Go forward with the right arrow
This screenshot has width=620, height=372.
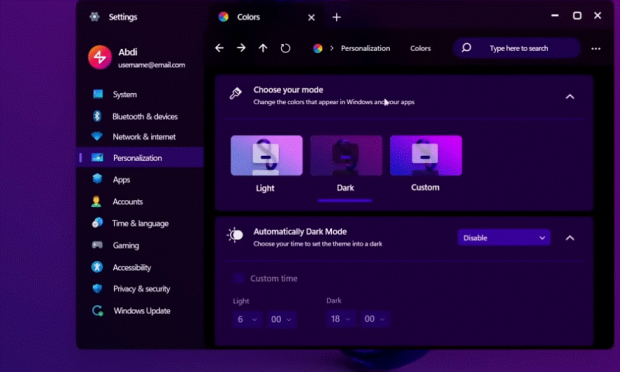(241, 48)
